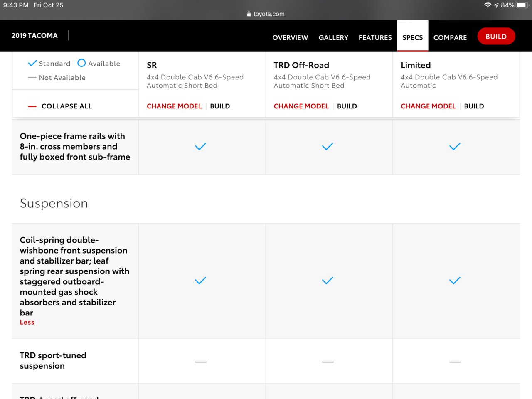The width and height of the screenshot is (532, 399).
Task: Click Limited trim description 4x4 Double Cab Automatic
Action: coord(449,81)
